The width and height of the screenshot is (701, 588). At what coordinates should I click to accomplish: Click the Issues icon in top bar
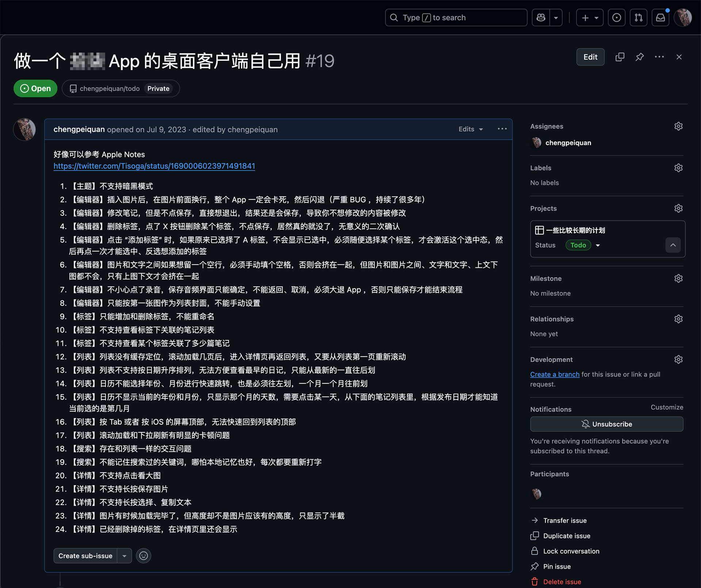[616, 18]
